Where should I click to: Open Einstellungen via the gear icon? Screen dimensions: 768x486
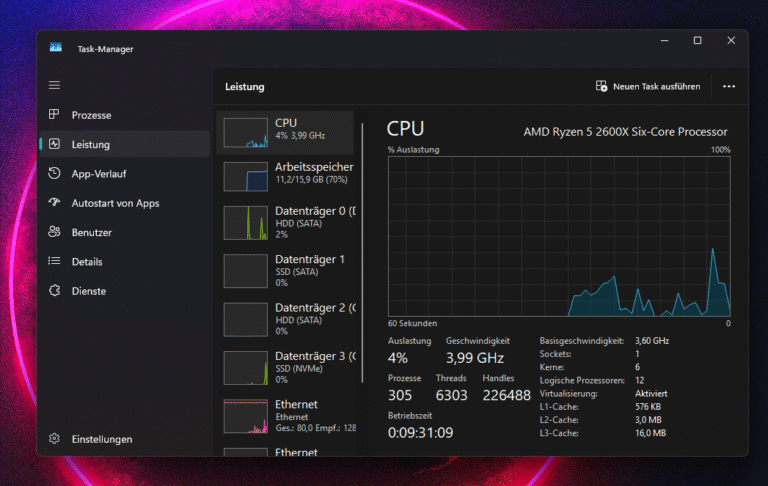(x=54, y=439)
